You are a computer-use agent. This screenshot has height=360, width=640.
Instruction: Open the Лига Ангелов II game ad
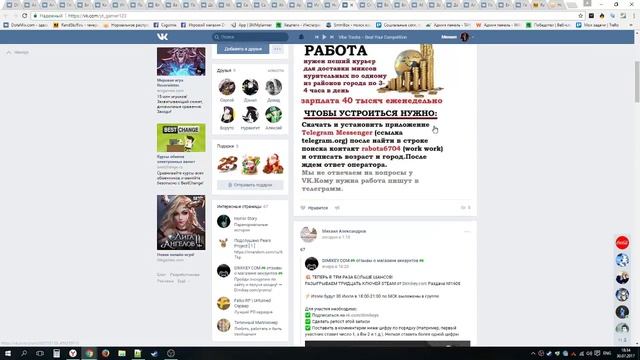181,222
